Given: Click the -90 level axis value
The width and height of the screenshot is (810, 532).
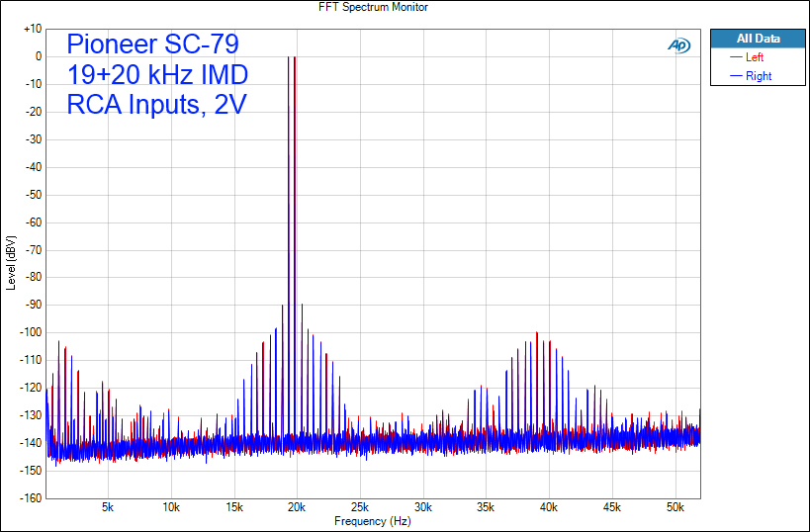Looking at the screenshot, I should [x=33, y=305].
